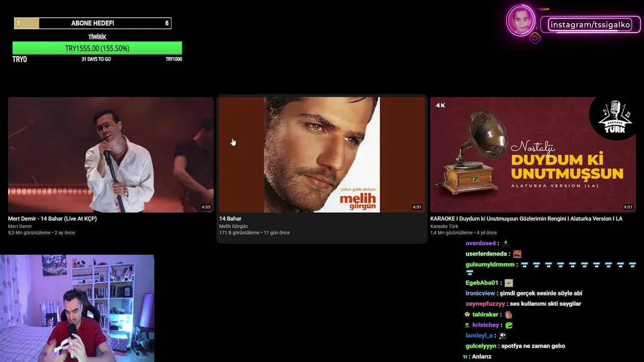Click the EgebAba01 chat username

coord(481,283)
